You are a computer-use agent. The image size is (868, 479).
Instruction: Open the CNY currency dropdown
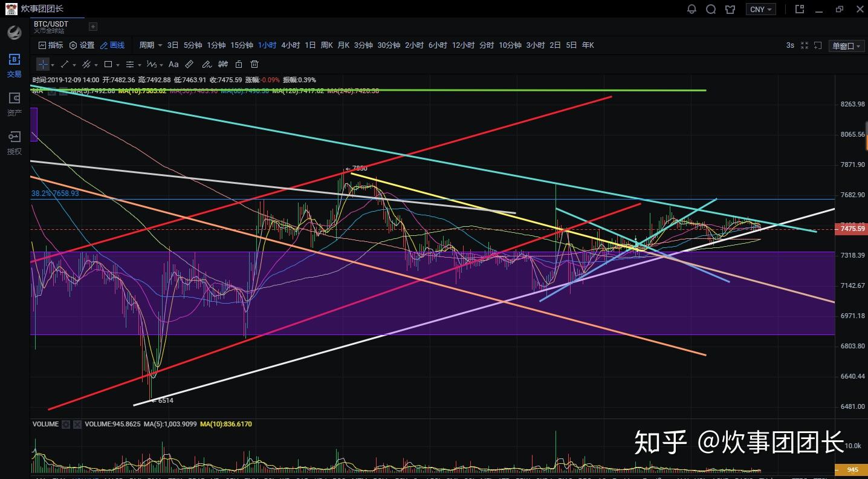(x=761, y=9)
